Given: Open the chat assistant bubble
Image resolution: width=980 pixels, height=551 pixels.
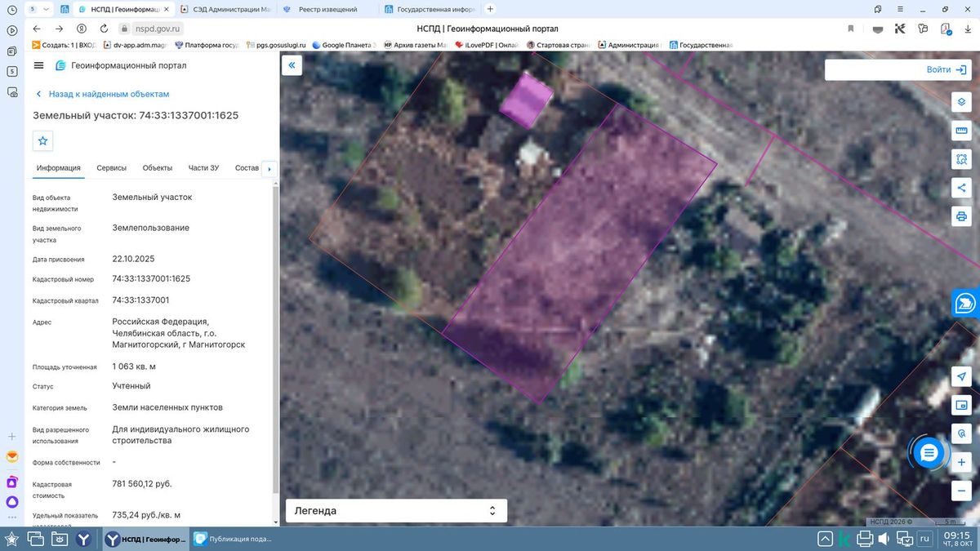Looking at the screenshot, I should tap(929, 452).
